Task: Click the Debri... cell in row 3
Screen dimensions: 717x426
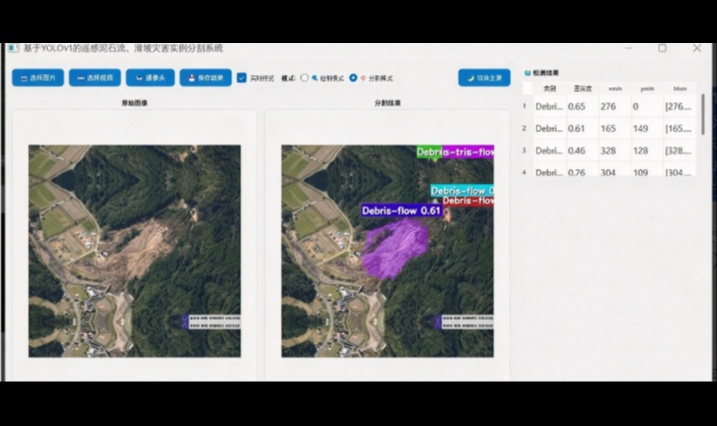Action: pyautogui.click(x=550, y=150)
